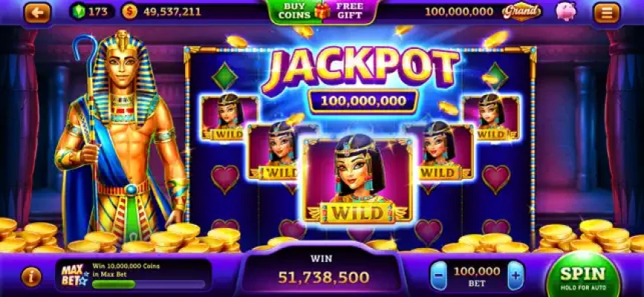Click the Max Bet progress bar
Screen dimensions: 644x297
149,284
